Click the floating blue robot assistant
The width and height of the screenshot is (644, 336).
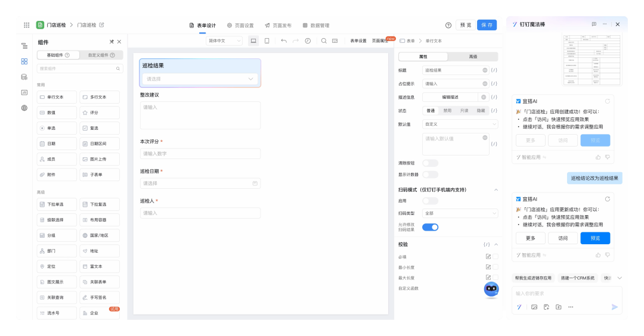tap(491, 290)
